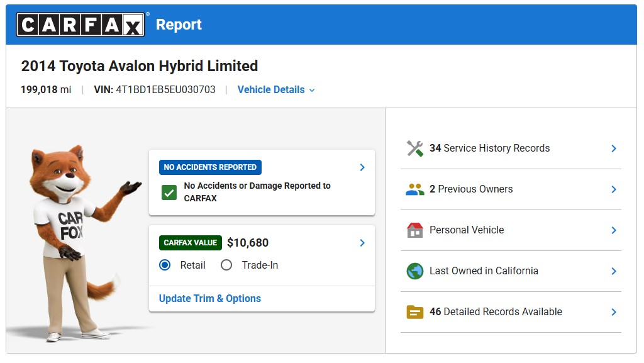Open Last Owned in California details
The width and height of the screenshot is (644, 363).
click(511, 271)
